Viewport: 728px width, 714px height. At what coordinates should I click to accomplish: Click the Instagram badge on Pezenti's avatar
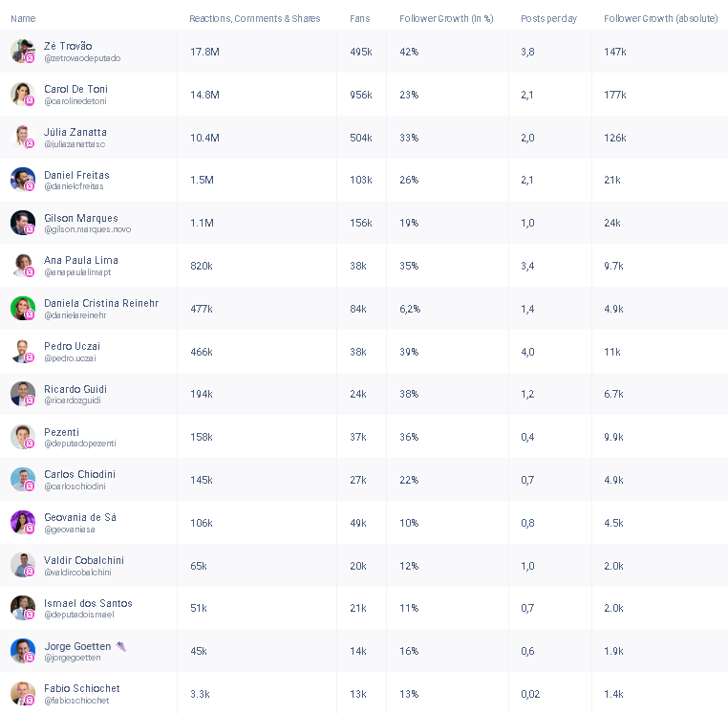pyautogui.click(x=30, y=444)
